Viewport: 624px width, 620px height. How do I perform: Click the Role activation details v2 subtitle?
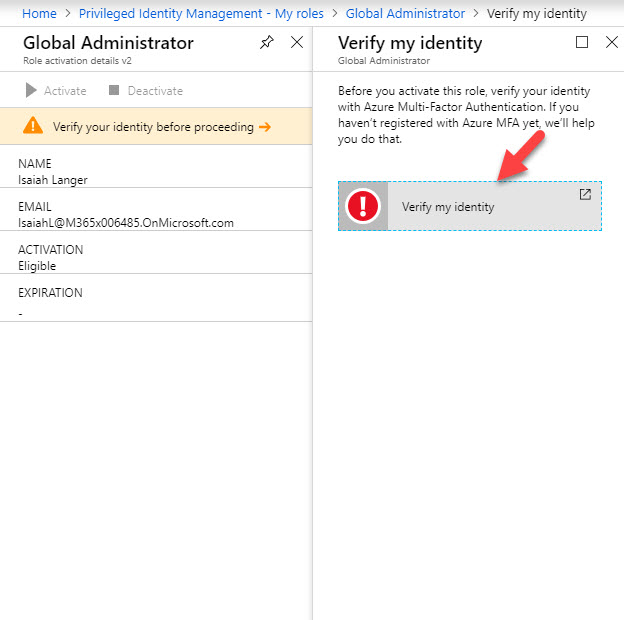[77, 61]
